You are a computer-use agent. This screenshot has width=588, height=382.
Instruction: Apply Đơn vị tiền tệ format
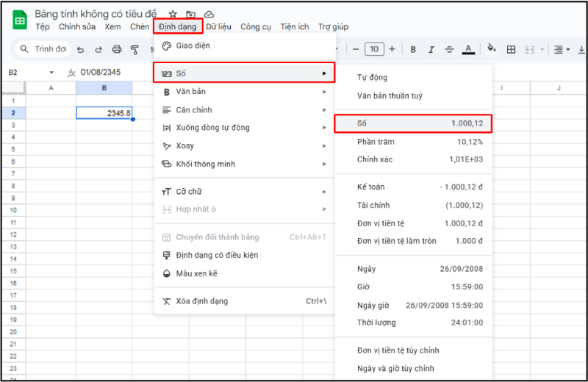413,223
